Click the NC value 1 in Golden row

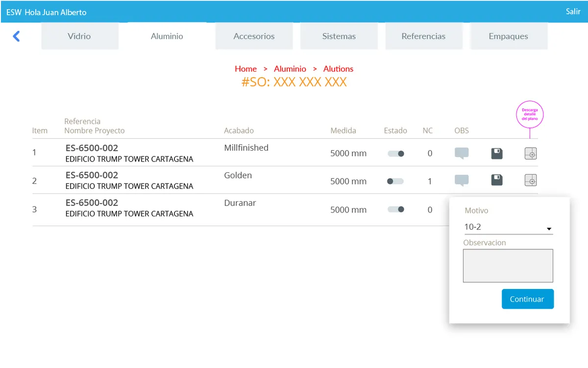[x=430, y=181]
